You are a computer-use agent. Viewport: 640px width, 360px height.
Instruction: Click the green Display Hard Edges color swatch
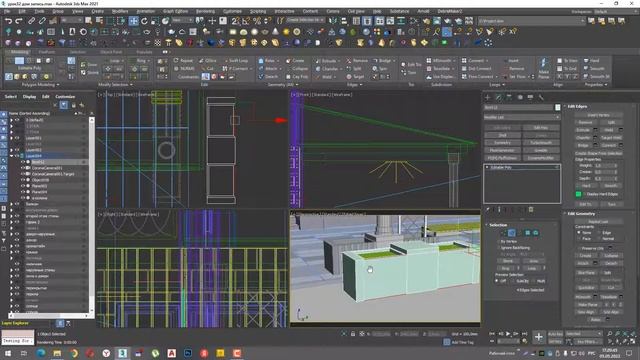click(x=578, y=194)
